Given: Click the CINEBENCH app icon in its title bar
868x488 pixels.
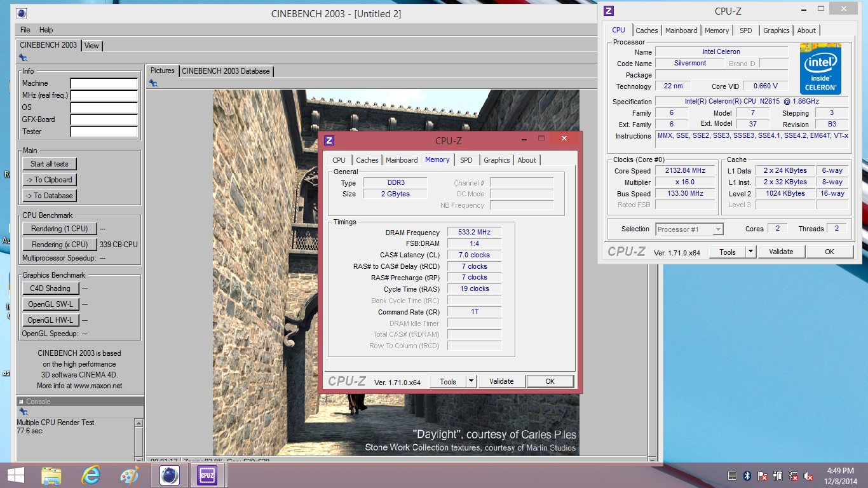Looking at the screenshot, I should [22, 13].
